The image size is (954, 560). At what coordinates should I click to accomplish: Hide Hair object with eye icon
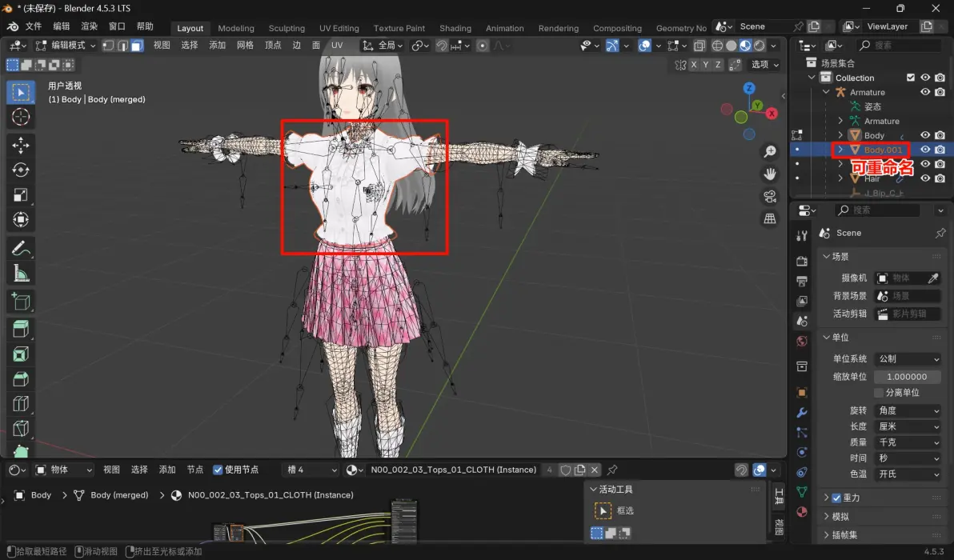(925, 178)
